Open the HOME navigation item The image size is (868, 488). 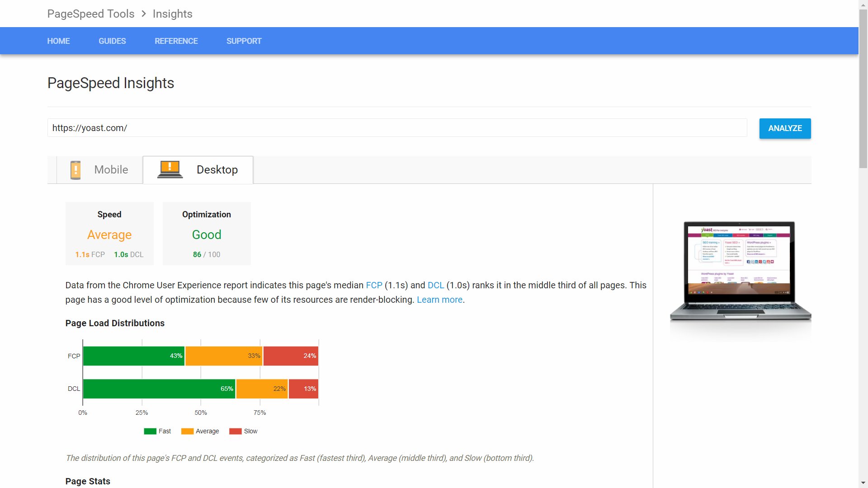tap(58, 41)
